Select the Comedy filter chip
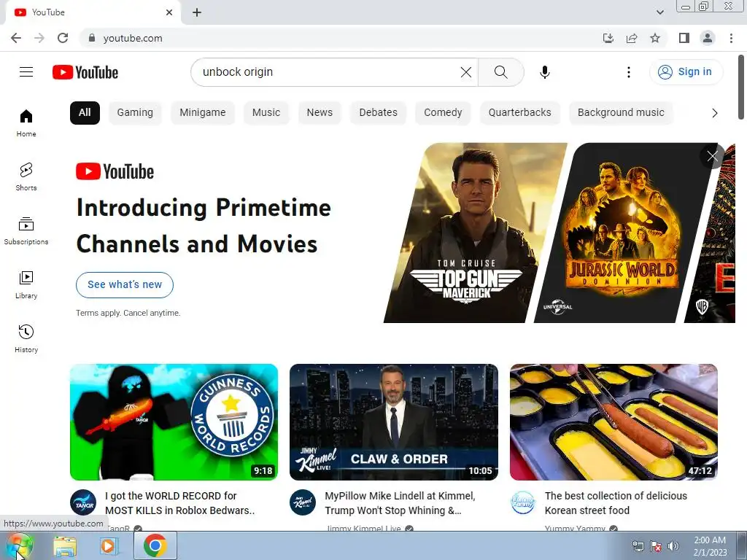Screen dimensions: 747x560 pyautogui.click(x=443, y=113)
